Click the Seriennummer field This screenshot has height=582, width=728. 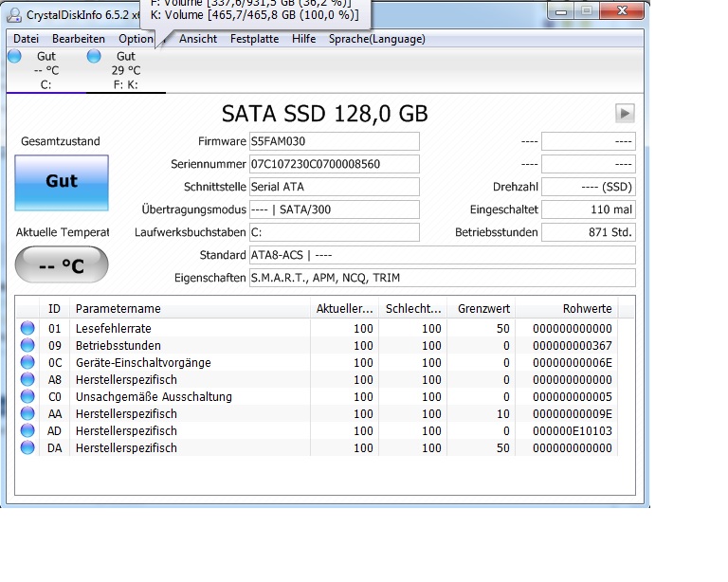coord(335,164)
